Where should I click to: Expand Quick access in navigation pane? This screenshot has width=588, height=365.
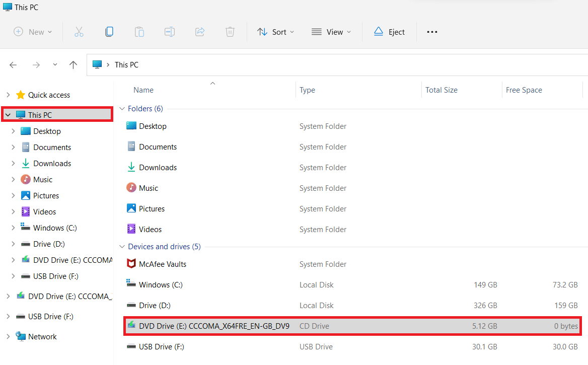[x=8, y=95]
